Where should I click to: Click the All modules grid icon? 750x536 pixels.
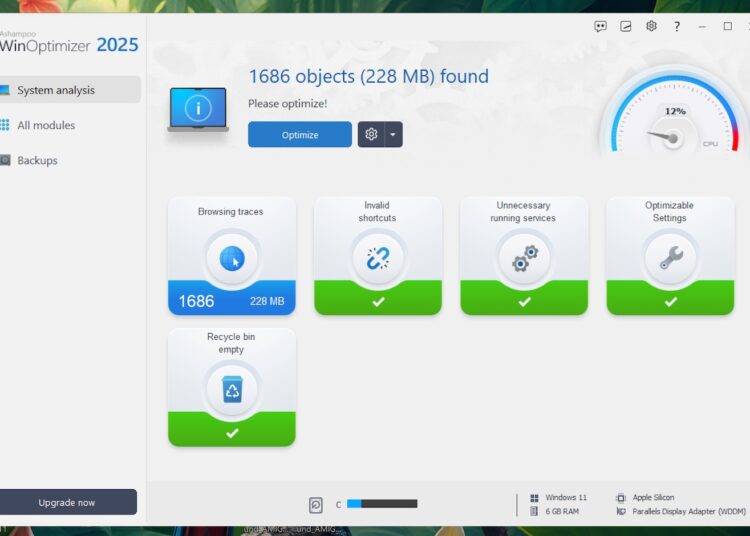click(5, 125)
